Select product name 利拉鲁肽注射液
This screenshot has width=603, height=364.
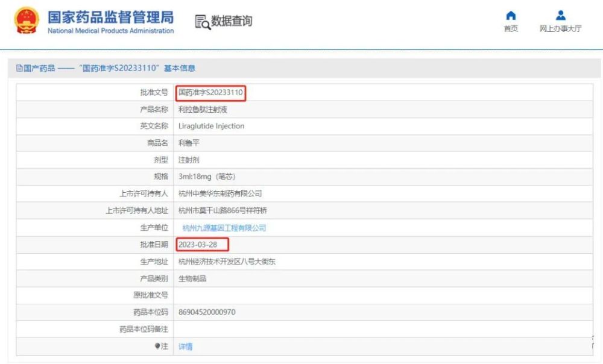tap(203, 110)
